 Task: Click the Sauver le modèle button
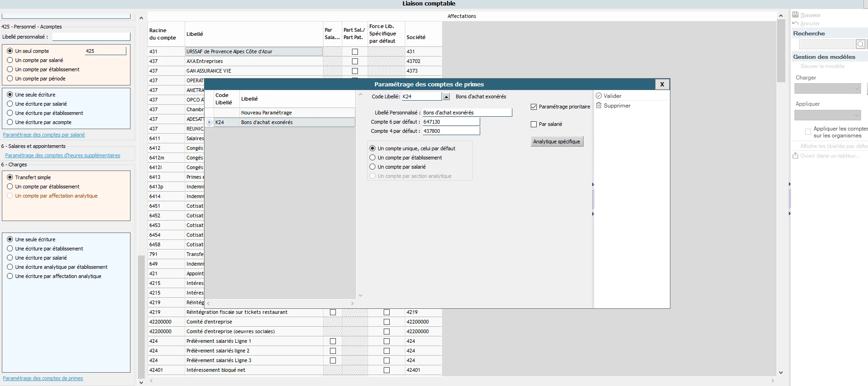(x=822, y=66)
